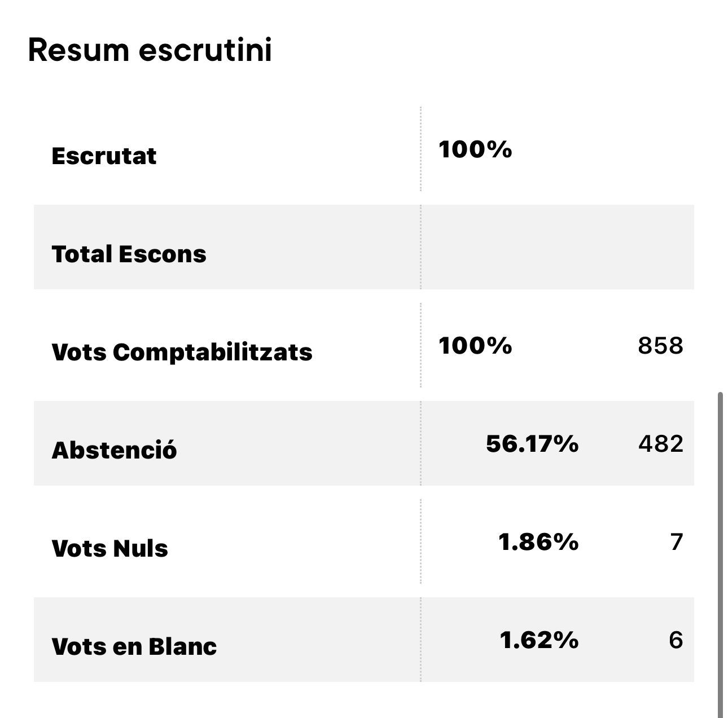Select the Total Escons row label

(x=129, y=254)
